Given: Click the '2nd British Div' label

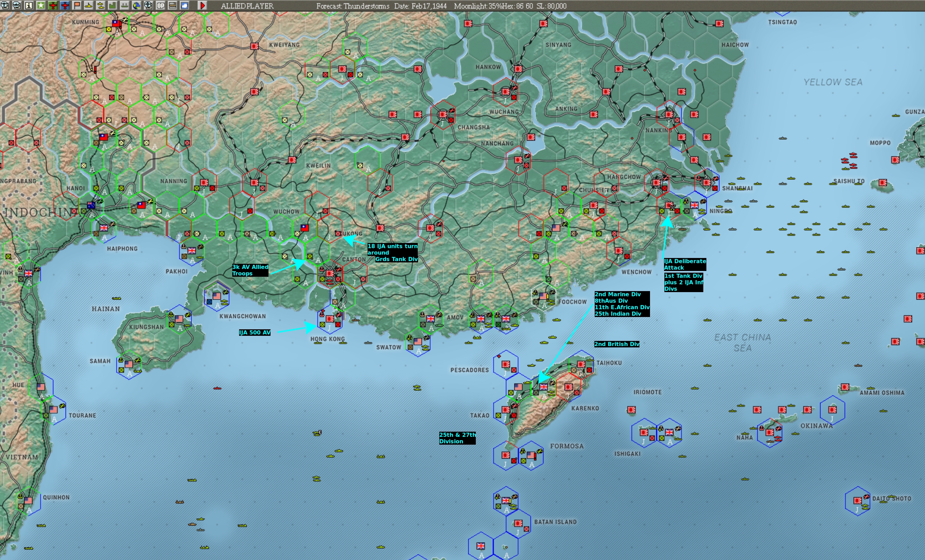Looking at the screenshot, I should (x=617, y=344).
